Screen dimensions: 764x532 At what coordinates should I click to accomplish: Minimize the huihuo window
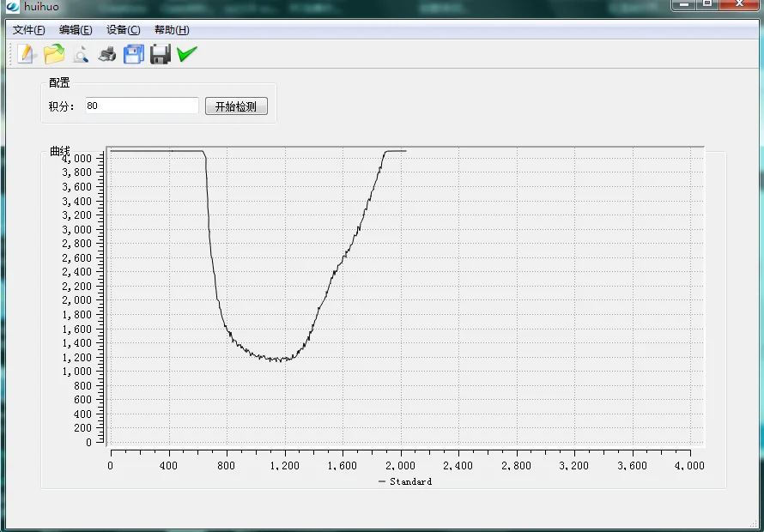coord(684,4)
